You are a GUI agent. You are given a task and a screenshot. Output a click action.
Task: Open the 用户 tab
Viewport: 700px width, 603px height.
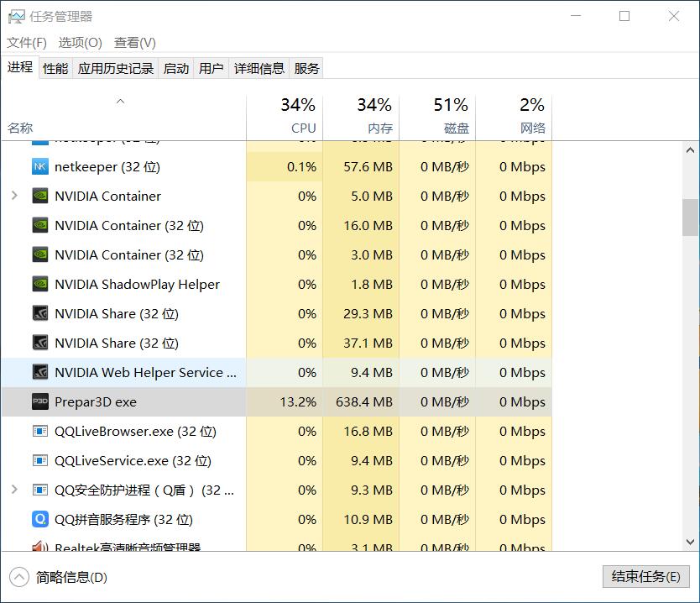(212, 68)
